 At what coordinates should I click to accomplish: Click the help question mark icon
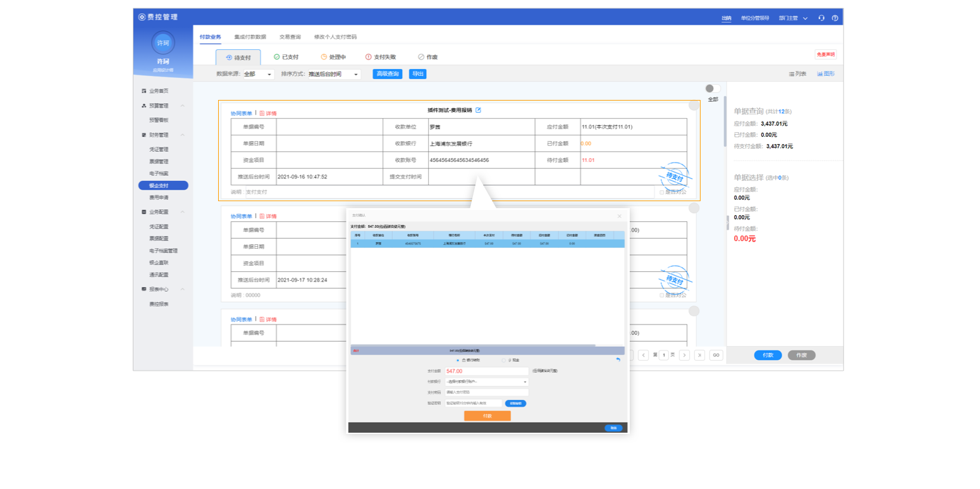coord(835,18)
